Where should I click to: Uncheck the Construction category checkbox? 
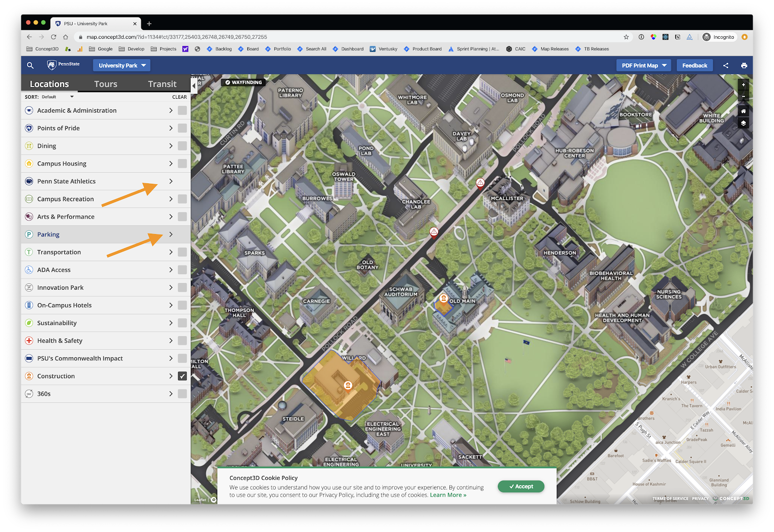[x=182, y=376]
